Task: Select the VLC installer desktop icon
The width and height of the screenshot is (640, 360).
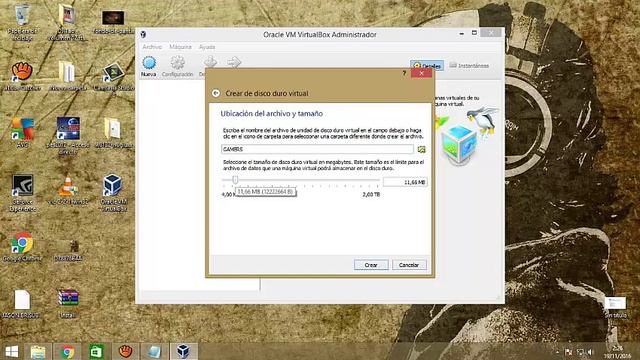Action: pos(68,189)
